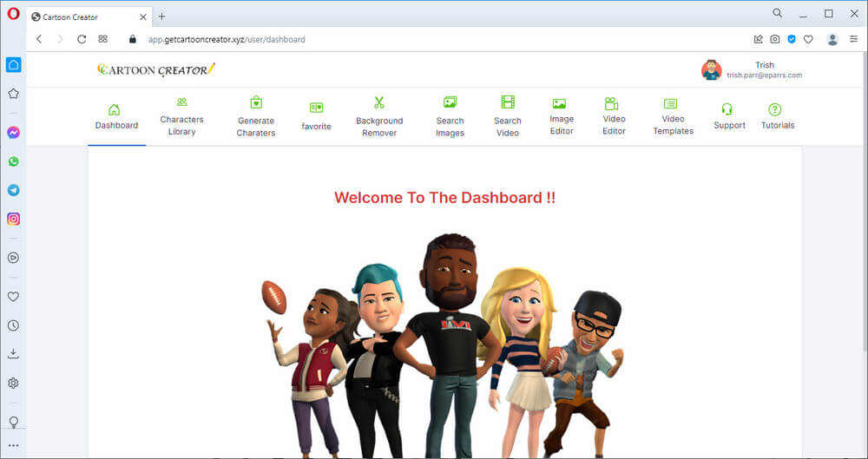Open Downloads icon in sidebar

click(x=13, y=354)
